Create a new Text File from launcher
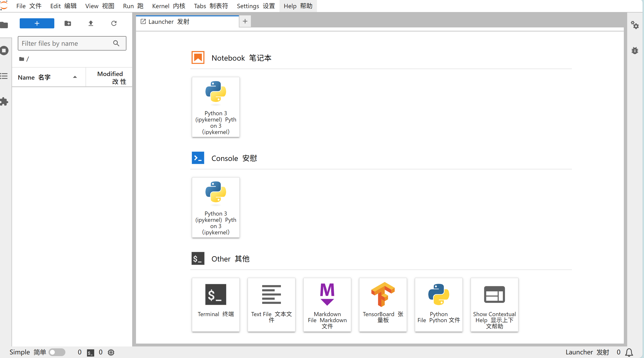The height and width of the screenshot is (358, 644). (271, 305)
